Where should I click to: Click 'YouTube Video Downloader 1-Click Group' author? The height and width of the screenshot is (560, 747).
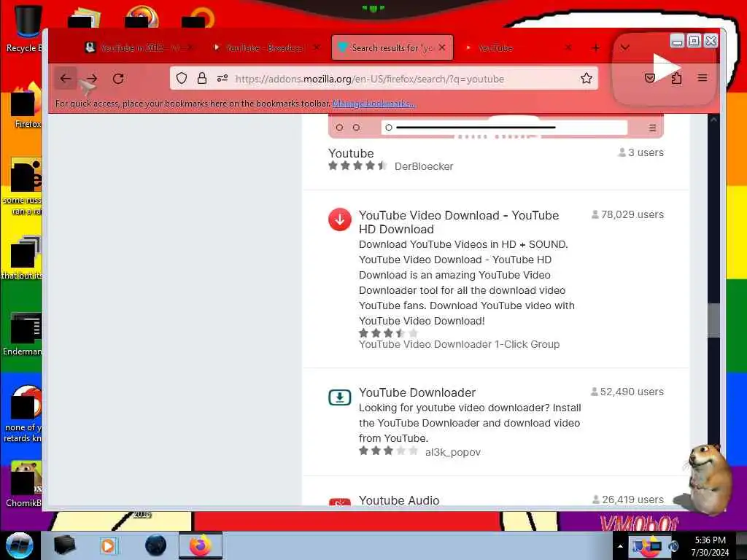[460, 344]
